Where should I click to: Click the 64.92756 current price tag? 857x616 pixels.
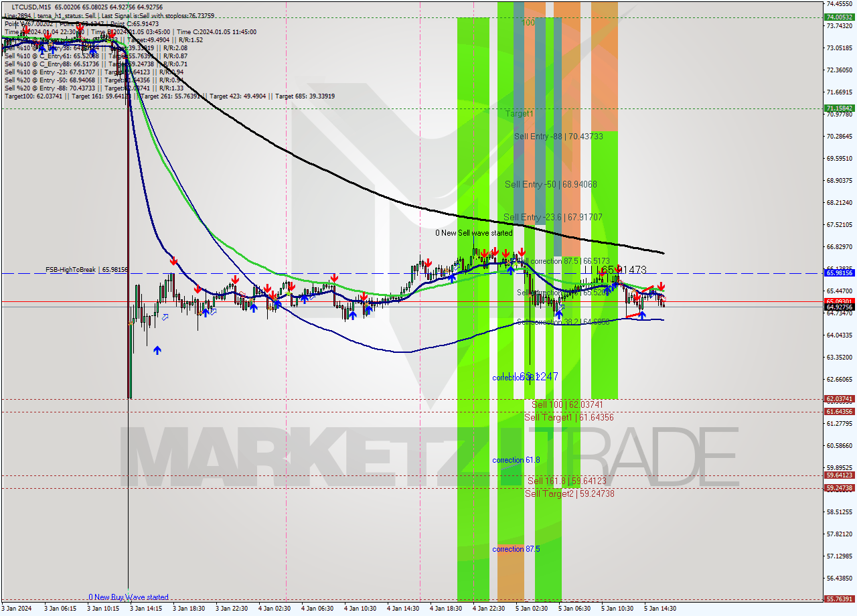coord(840,307)
